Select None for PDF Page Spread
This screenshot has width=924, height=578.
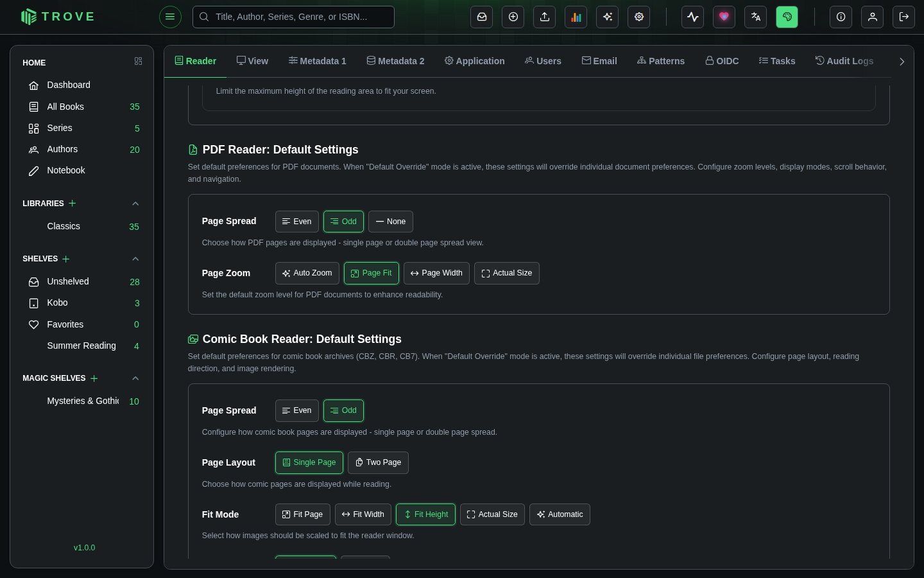(391, 222)
